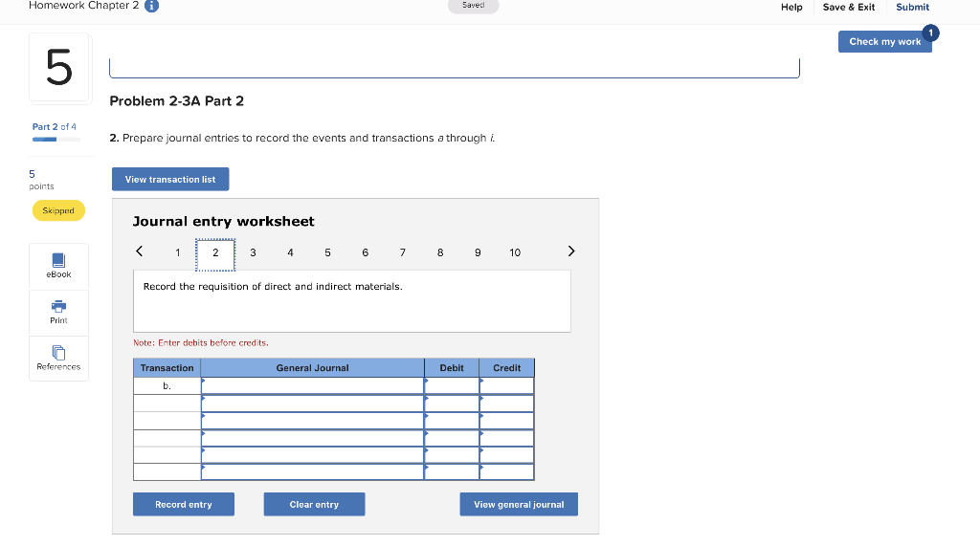
Task: Click the Debit field in row b.
Action: [452, 386]
